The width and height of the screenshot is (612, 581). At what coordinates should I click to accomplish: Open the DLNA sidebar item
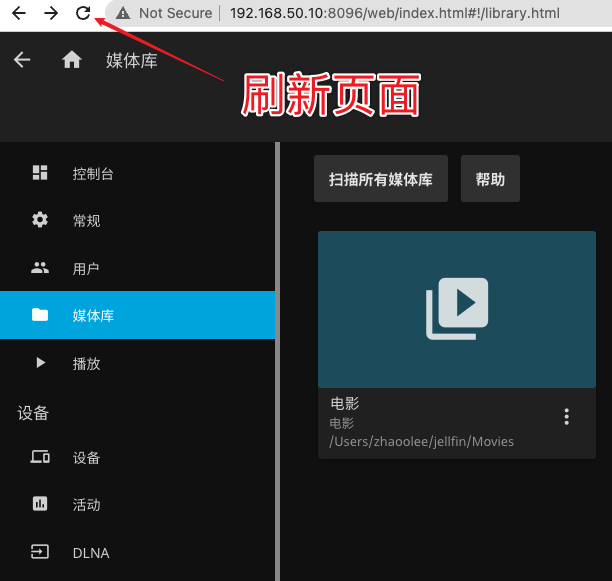point(137,553)
